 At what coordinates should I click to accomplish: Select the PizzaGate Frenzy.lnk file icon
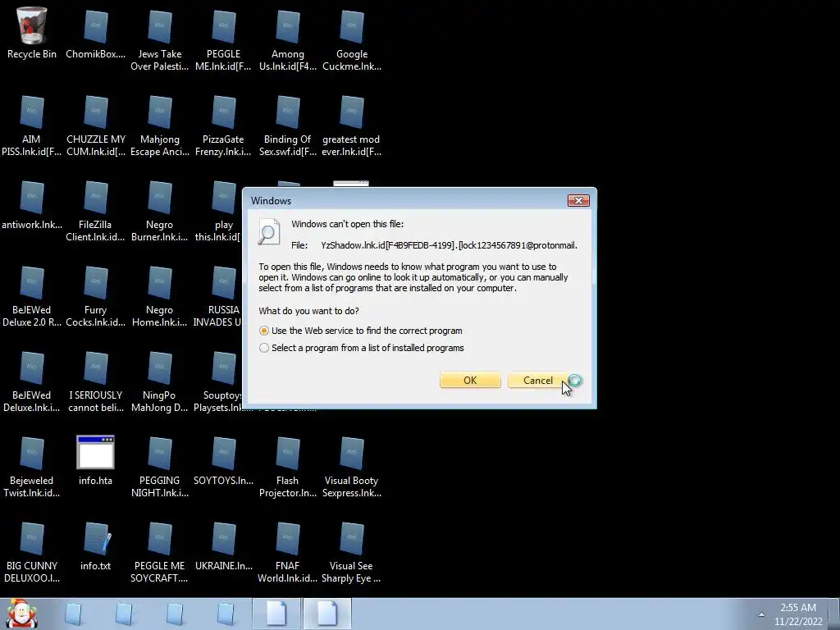(223, 125)
